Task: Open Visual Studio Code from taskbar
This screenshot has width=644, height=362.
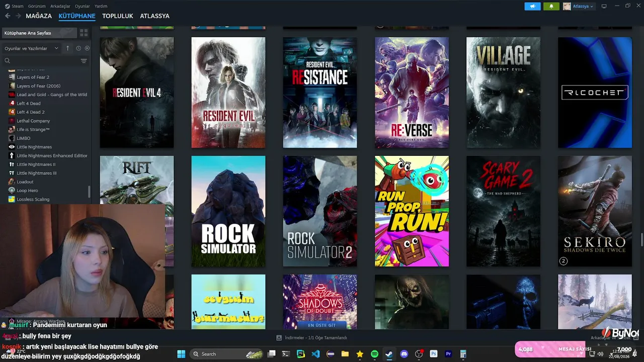Action: pos(315,354)
